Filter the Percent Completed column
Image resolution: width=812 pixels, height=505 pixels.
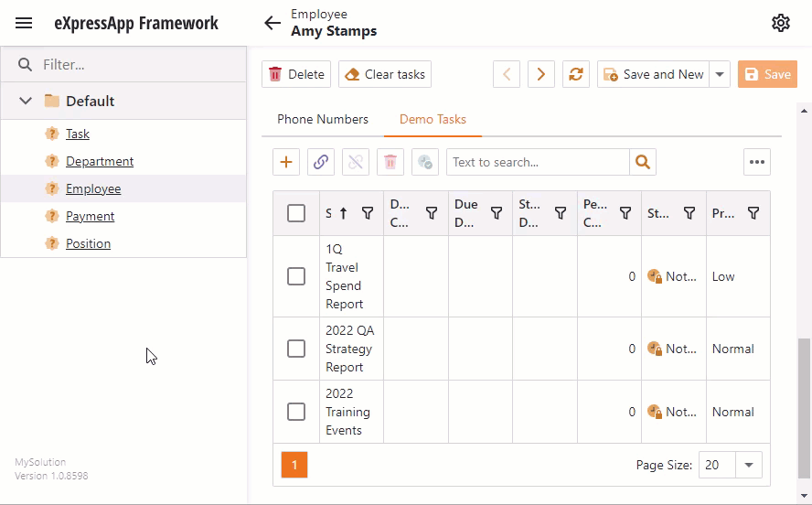625,213
